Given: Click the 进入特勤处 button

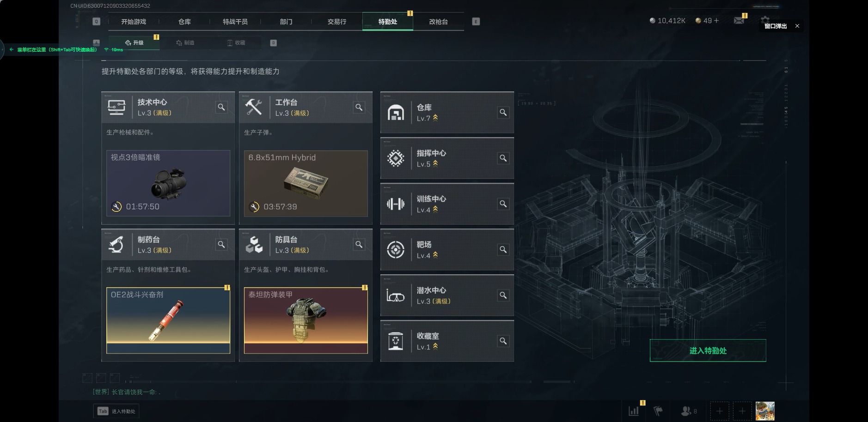Looking at the screenshot, I should [708, 351].
